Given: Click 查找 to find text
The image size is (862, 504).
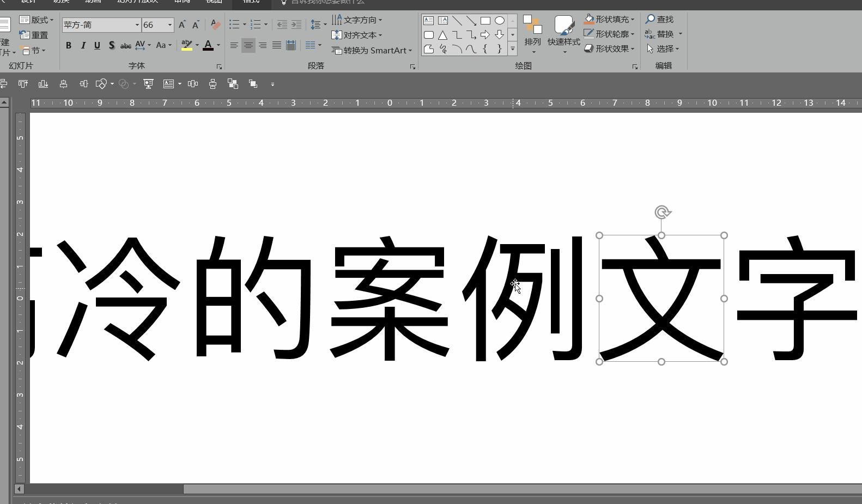Looking at the screenshot, I should (660, 19).
